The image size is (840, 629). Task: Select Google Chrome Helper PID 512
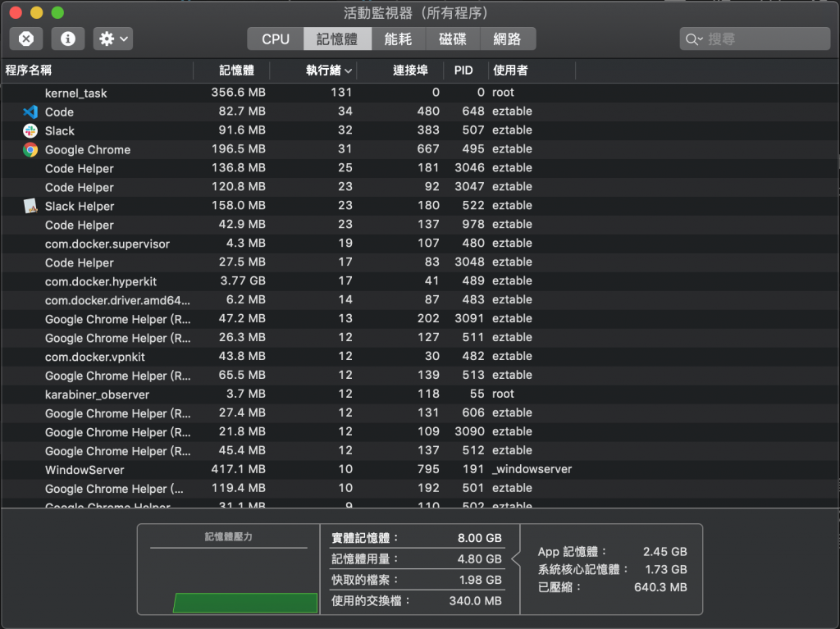coord(420,450)
